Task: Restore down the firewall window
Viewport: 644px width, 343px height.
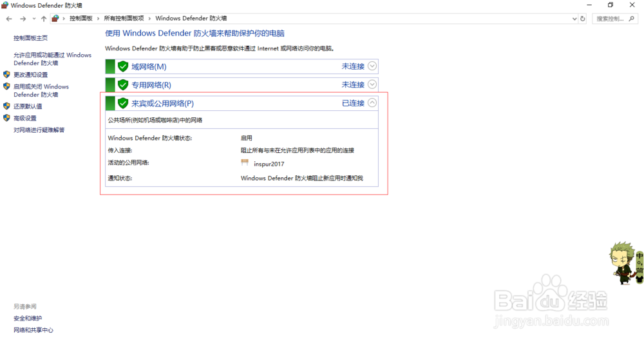Action: coord(611,5)
